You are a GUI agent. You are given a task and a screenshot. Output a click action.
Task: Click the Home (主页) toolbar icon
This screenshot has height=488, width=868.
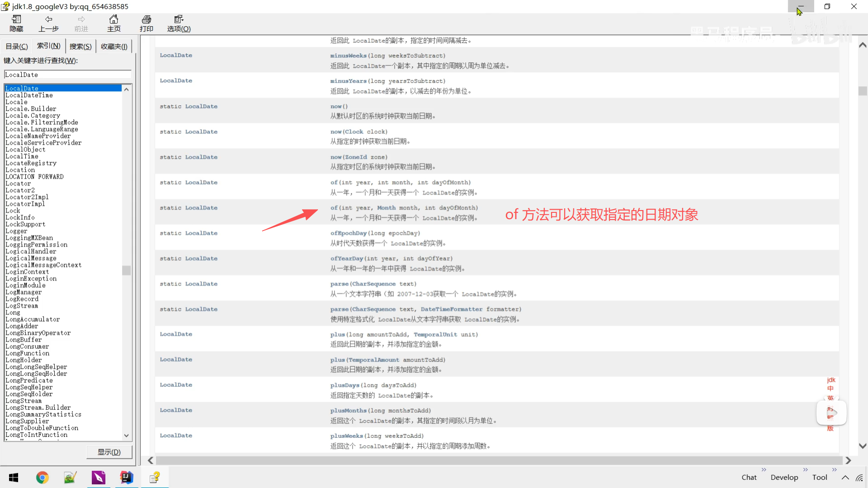pyautogui.click(x=114, y=23)
